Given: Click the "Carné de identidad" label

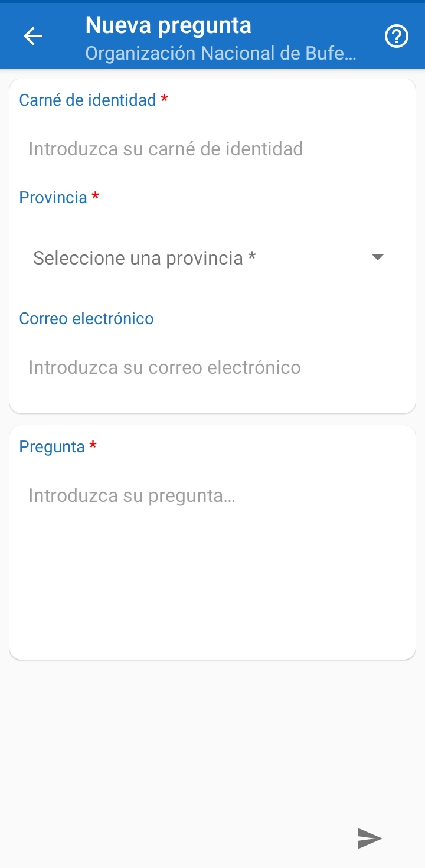Looking at the screenshot, I should point(87,100).
